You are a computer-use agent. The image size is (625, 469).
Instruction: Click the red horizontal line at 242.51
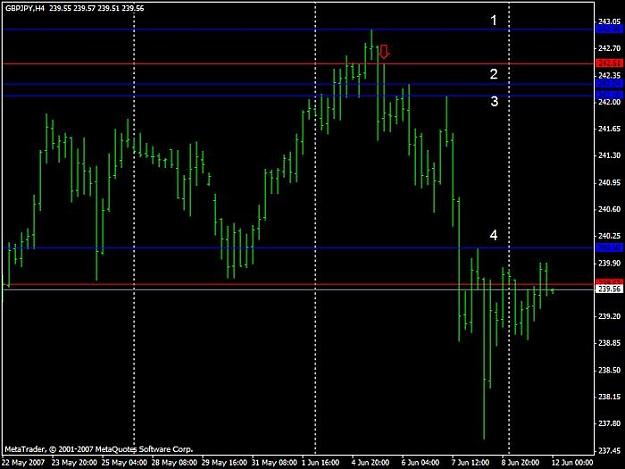tap(299, 64)
